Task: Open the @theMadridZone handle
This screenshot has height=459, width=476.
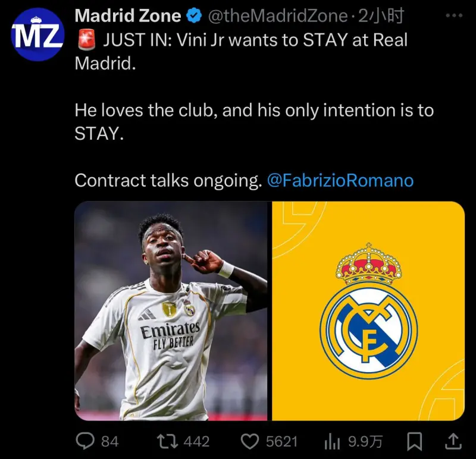Action: [x=278, y=16]
